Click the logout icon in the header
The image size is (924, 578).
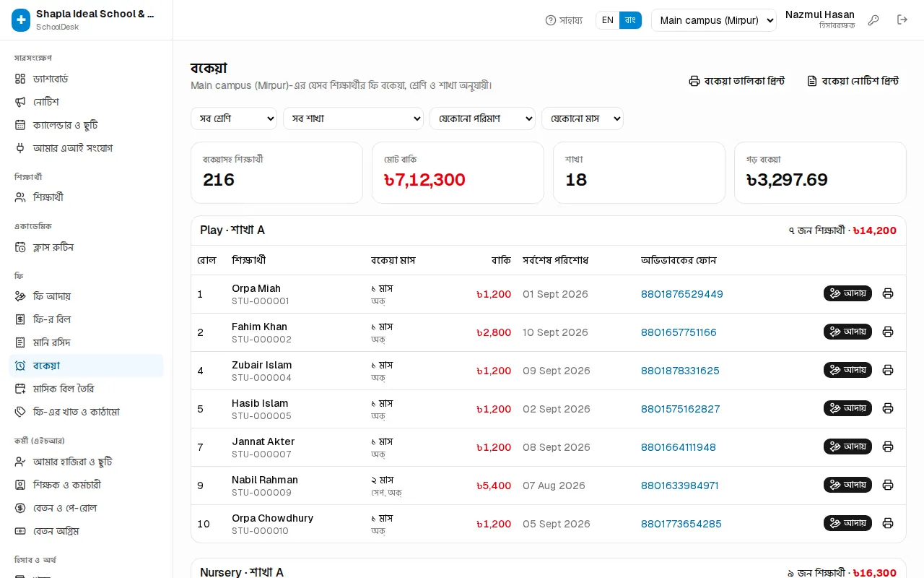(902, 20)
